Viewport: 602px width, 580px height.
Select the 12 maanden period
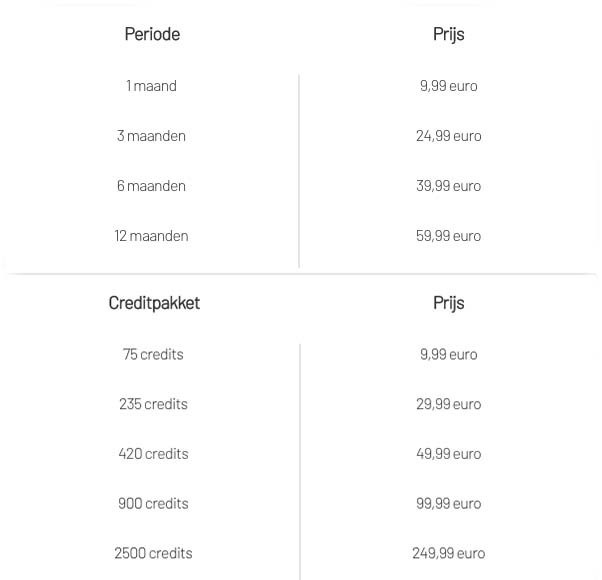click(x=151, y=236)
